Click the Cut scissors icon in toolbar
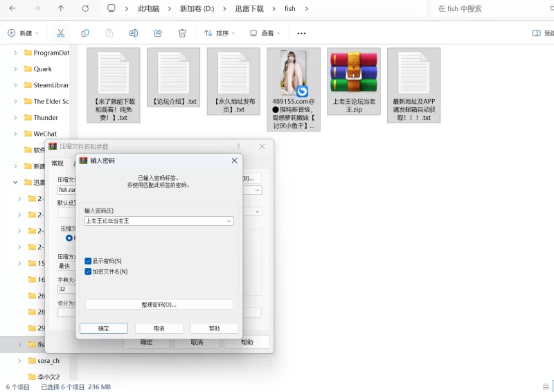 60,33
